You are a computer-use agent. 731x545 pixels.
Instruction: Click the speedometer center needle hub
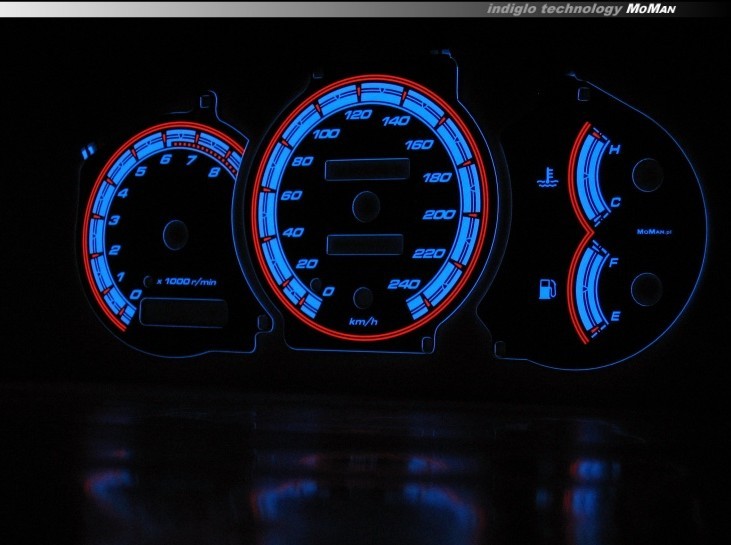click(x=366, y=206)
